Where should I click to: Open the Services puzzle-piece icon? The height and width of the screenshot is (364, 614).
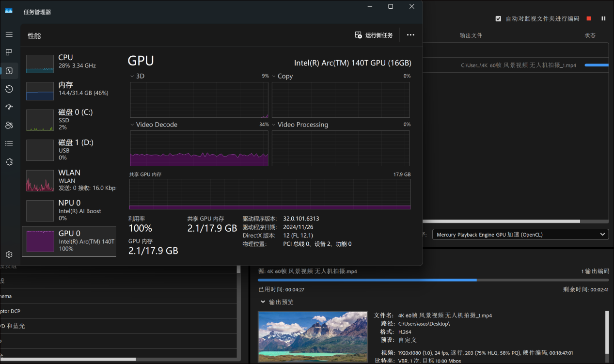tap(9, 162)
